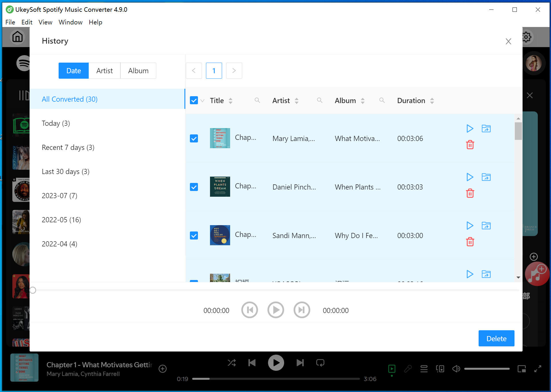
Task: Open the Help menu
Action: click(95, 22)
